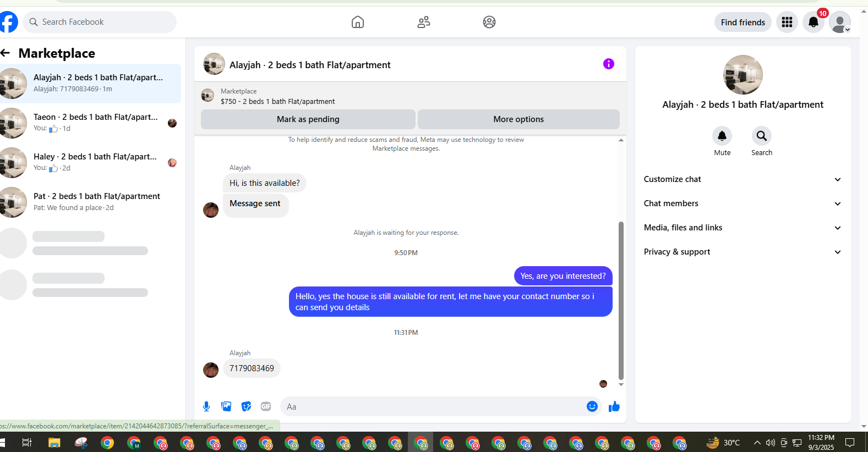This screenshot has height=452, width=868.
Task: Click the taskbar volume speaker icon
Action: pos(771,443)
